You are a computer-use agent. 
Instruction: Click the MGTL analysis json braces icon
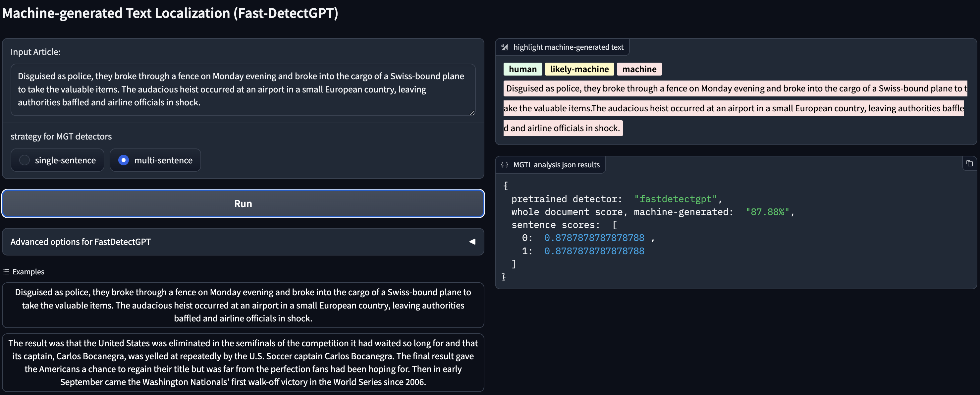(505, 165)
